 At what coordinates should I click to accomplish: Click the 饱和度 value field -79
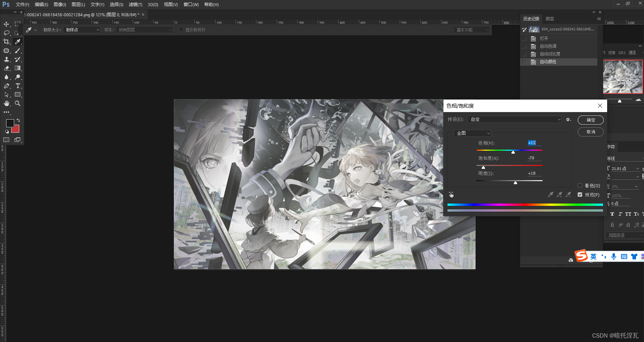534,158
